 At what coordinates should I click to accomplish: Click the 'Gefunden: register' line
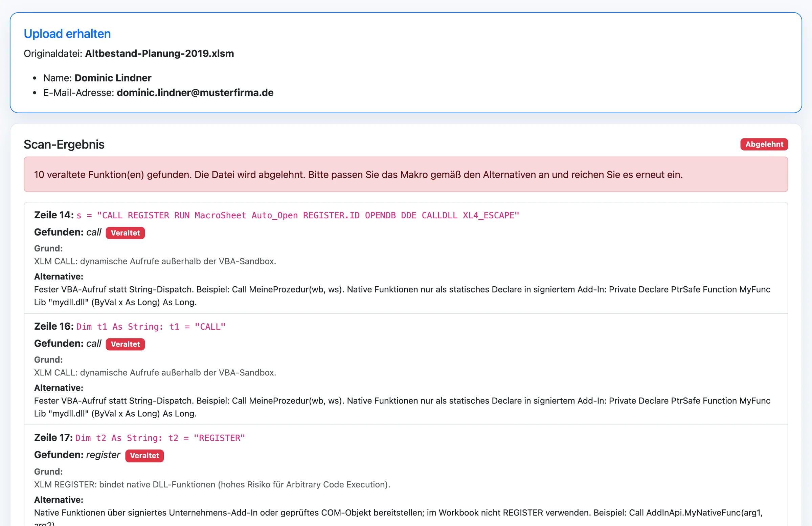click(99, 455)
